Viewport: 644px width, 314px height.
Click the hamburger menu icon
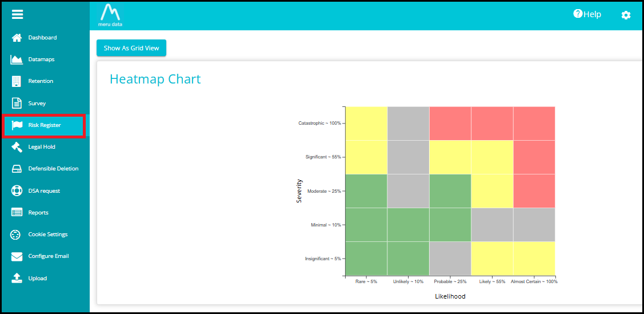[17, 15]
